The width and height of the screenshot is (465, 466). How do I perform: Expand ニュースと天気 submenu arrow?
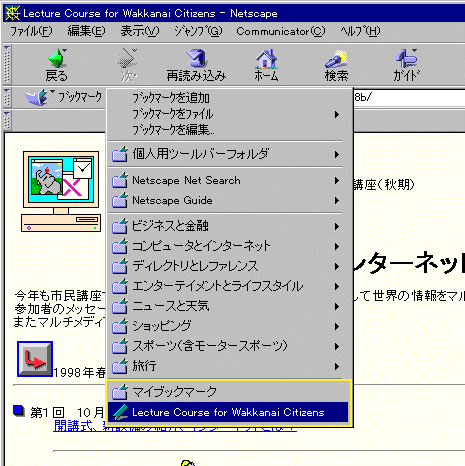point(337,306)
